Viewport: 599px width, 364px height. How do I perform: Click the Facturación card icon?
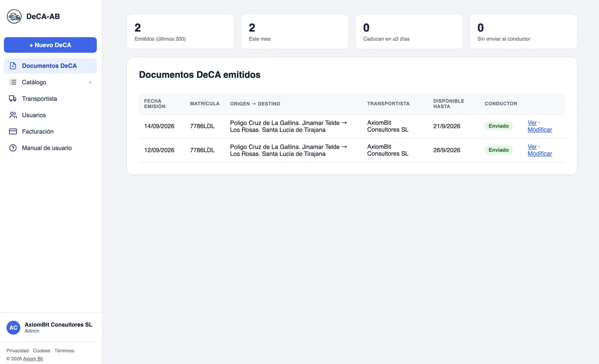pyautogui.click(x=13, y=132)
